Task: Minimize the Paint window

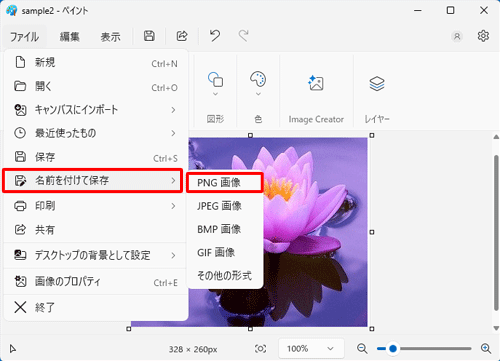Action: click(418, 10)
